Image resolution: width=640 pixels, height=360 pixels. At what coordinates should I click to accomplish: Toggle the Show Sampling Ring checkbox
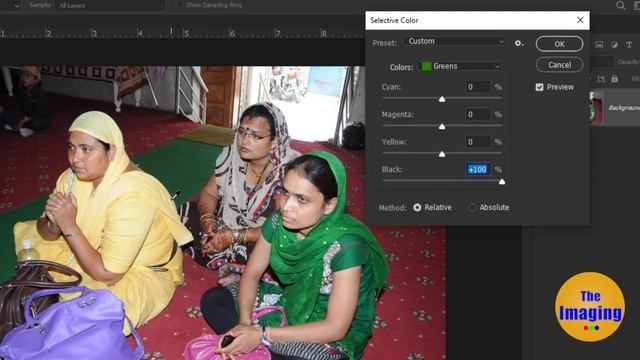pos(180,5)
